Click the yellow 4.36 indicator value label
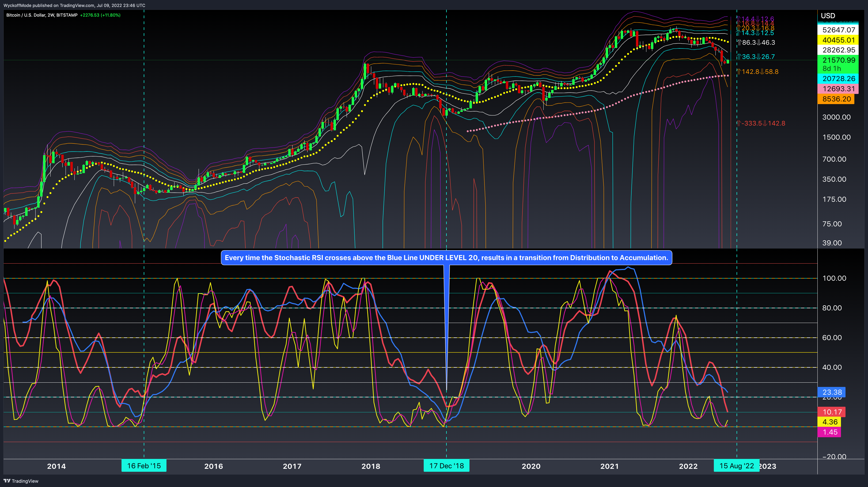The image size is (868, 487). pyautogui.click(x=829, y=422)
